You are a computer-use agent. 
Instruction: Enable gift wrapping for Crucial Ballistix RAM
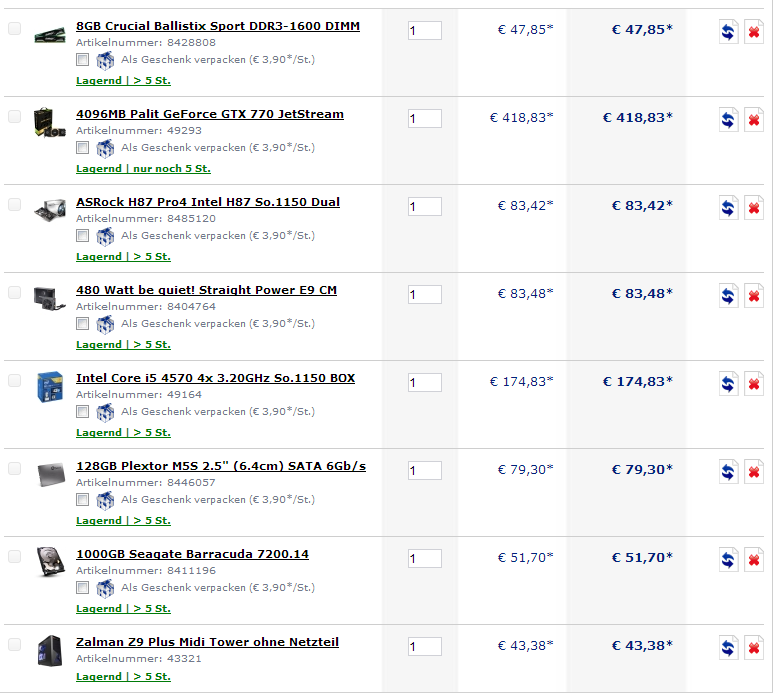[x=82, y=60]
